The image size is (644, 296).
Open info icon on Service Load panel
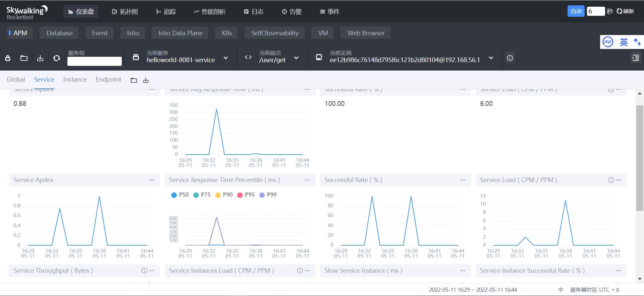[611, 180]
